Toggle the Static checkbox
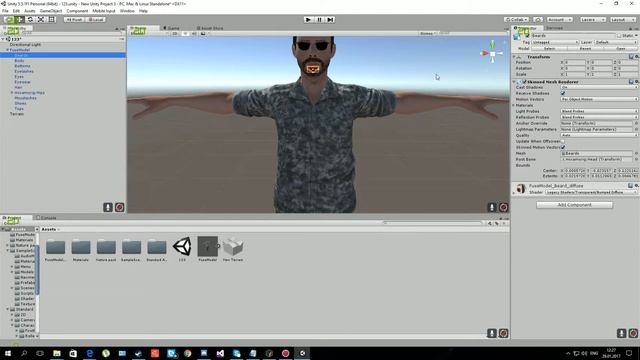Image resolution: width=640 pixels, height=360 pixels. 619,36
